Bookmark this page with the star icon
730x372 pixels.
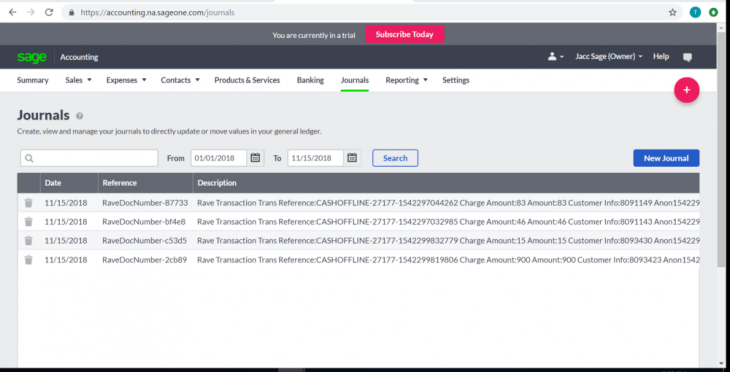pos(672,13)
